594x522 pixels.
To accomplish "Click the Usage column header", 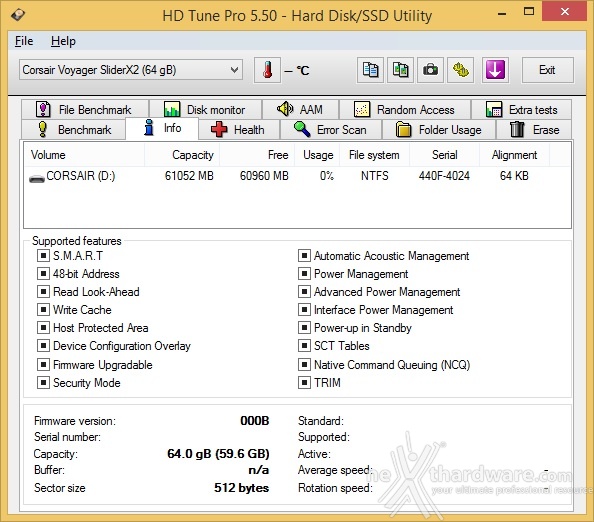I will point(318,155).
